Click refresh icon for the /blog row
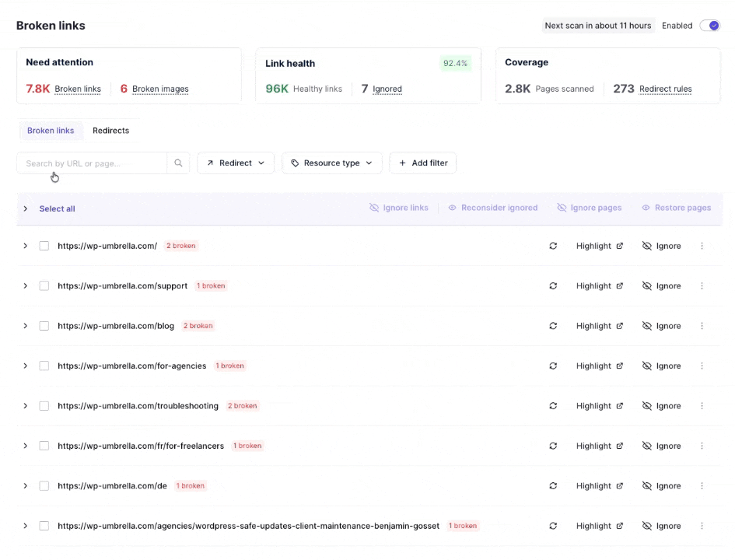The height and width of the screenshot is (560, 735). coord(553,326)
